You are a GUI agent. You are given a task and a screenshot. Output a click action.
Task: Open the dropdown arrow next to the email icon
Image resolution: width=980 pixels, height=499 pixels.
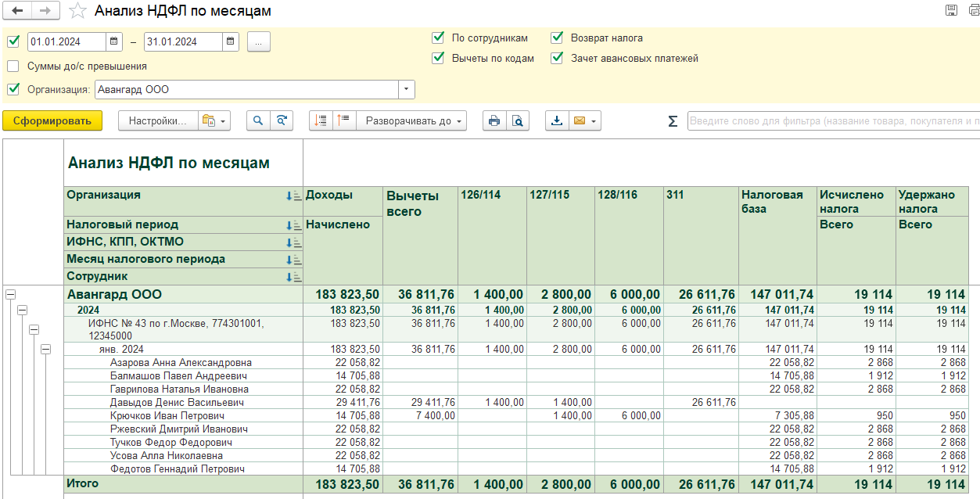point(594,120)
